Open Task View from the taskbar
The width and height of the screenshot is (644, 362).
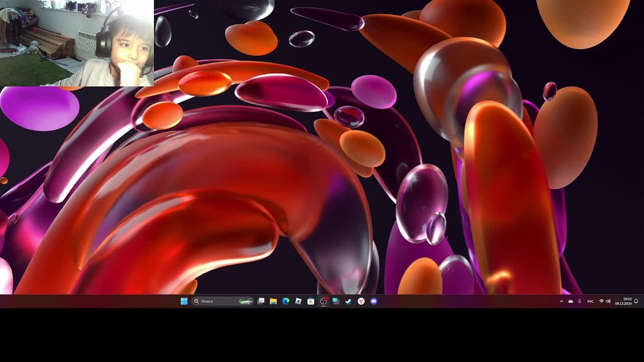coord(261,301)
